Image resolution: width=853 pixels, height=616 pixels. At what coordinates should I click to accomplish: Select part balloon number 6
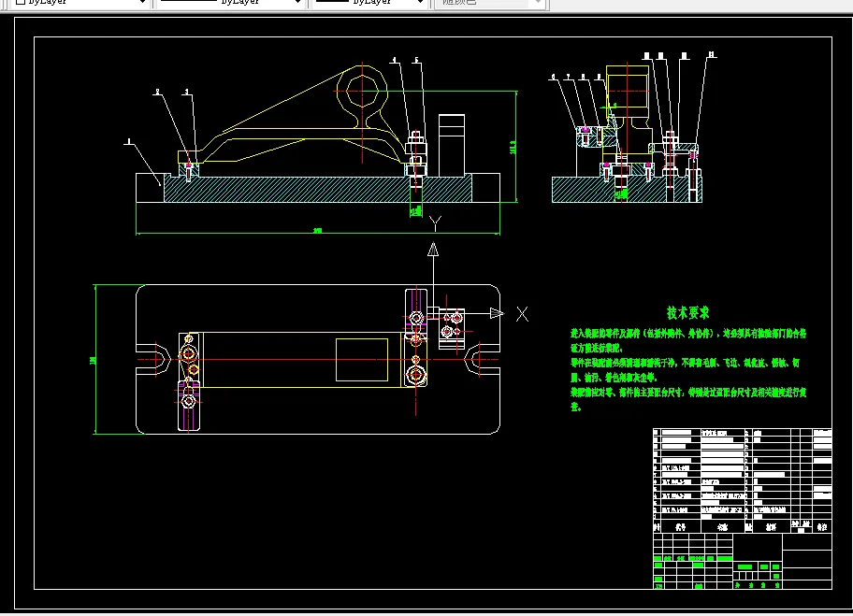(554, 78)
